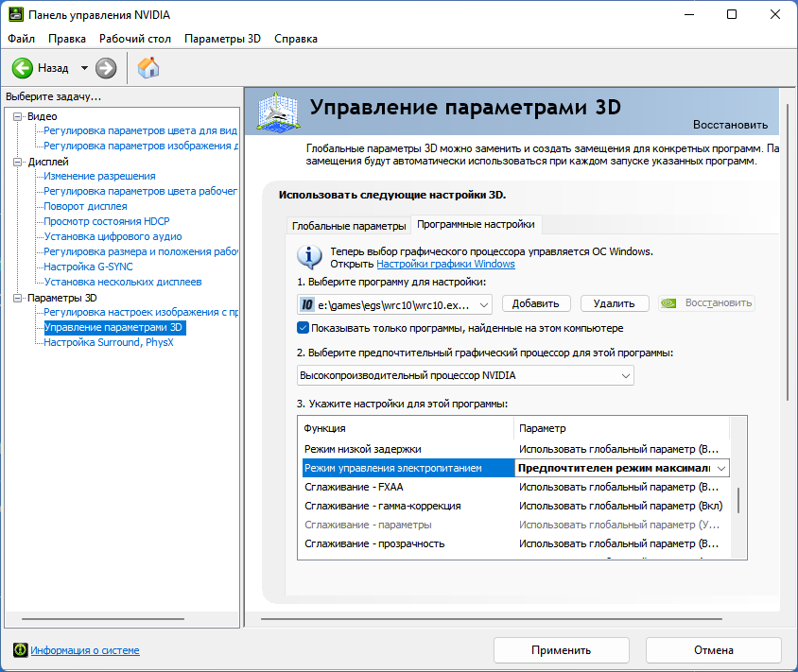Open the Настройки графики Windows link
Image resolution: width=798 pixels, height=672 pixels.
pos(445,264)
